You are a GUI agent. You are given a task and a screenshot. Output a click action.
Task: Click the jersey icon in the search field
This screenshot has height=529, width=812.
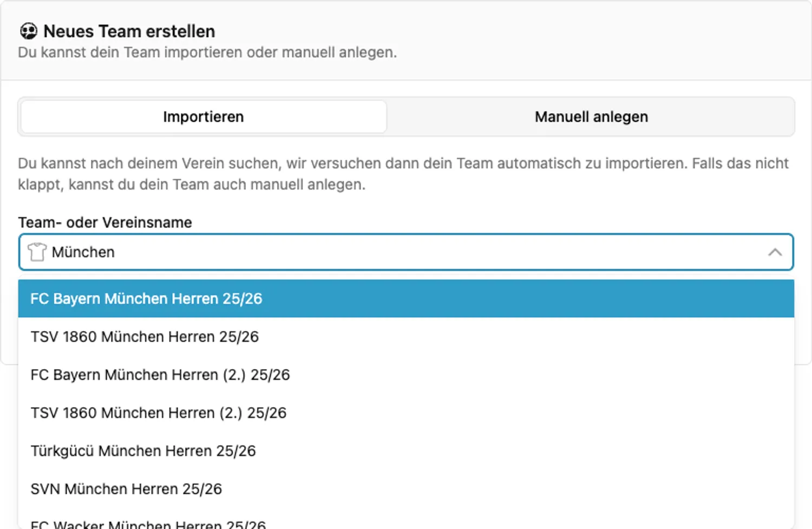coord(37,252)
